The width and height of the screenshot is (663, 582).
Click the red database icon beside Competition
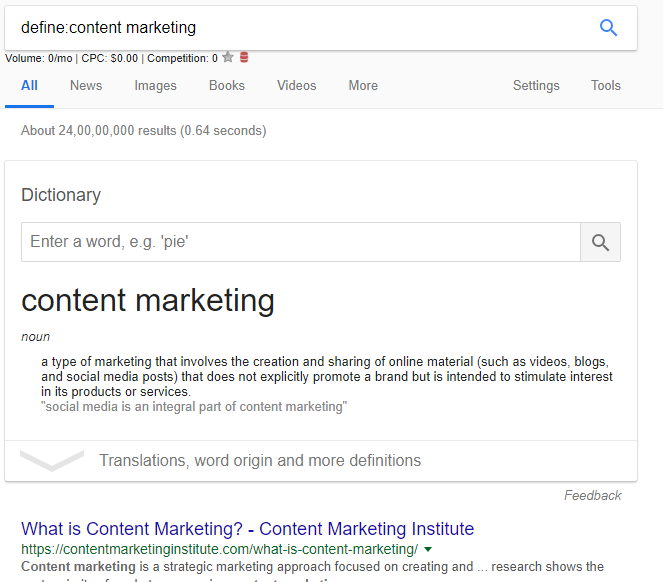point(244,58)
